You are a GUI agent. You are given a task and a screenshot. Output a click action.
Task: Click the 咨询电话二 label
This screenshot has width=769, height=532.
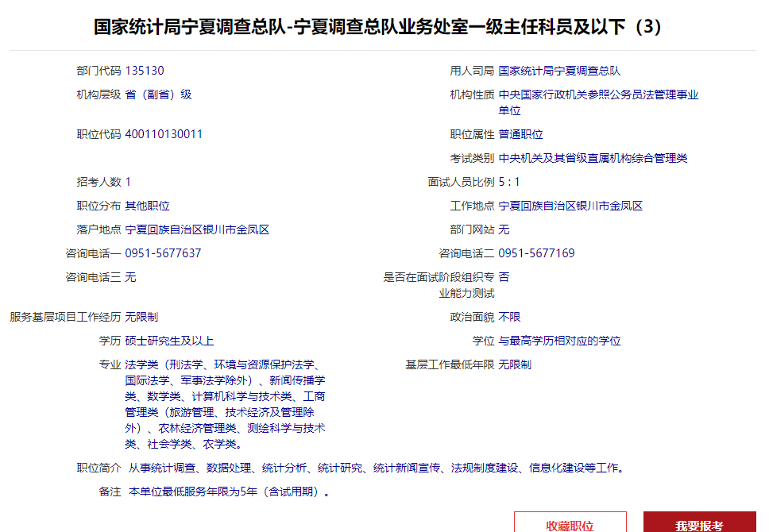[x=466, y=253]
